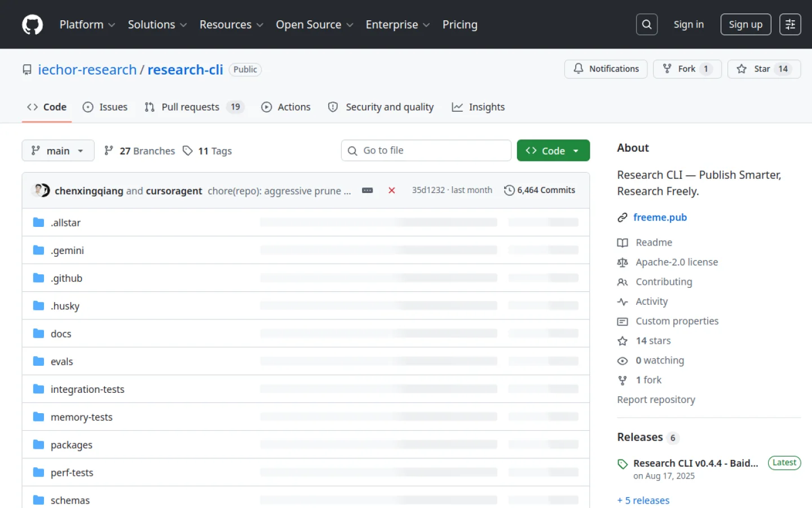Click the pulse icon next to Activity
812x508 pixels.
[x=623, y=302]
